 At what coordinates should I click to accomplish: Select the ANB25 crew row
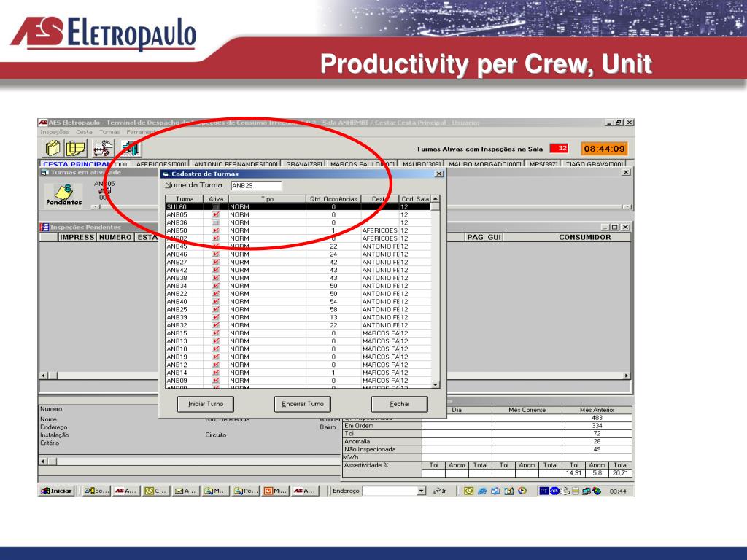(298, 309)
